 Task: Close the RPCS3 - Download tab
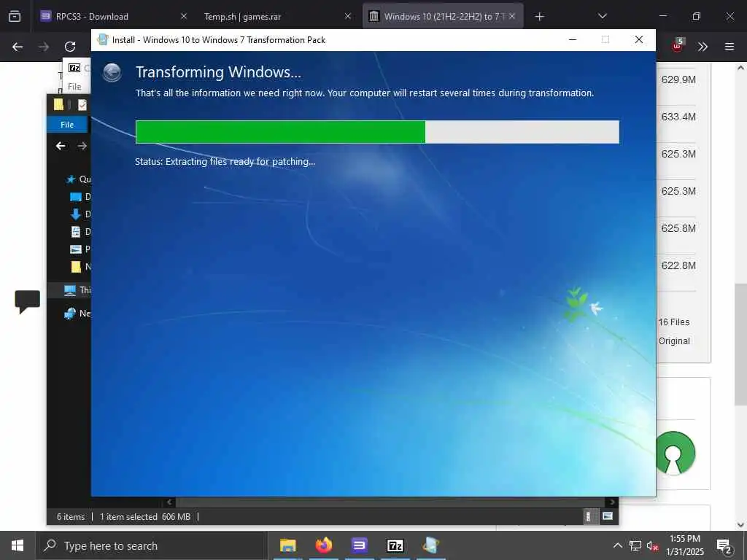(x=184, y=17)
